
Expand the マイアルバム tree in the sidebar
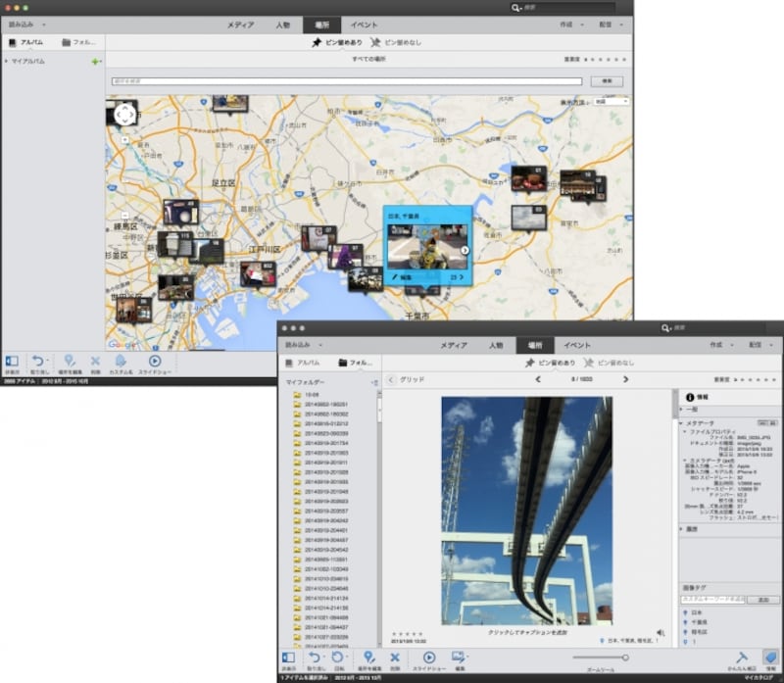tap(6, 62)
